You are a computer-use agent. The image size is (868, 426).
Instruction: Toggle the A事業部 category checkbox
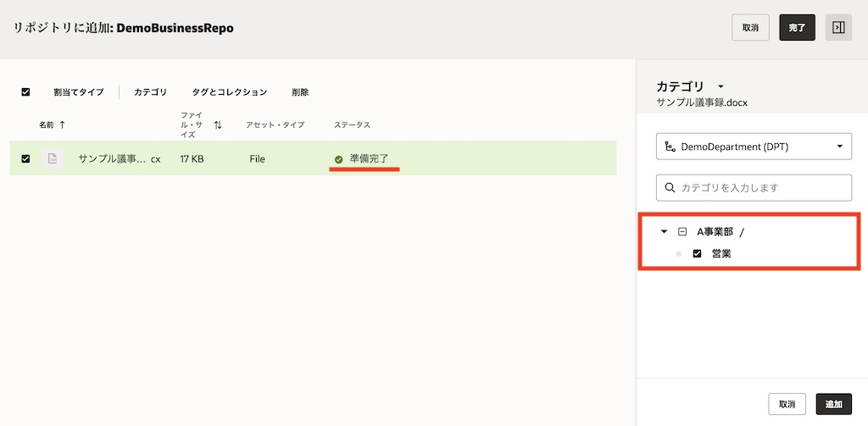point(682,231)
